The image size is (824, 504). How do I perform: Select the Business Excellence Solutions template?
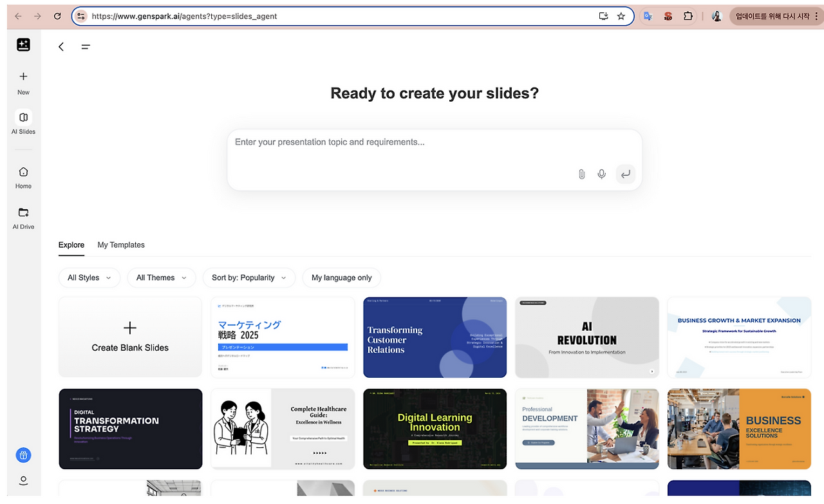[739, 429]
